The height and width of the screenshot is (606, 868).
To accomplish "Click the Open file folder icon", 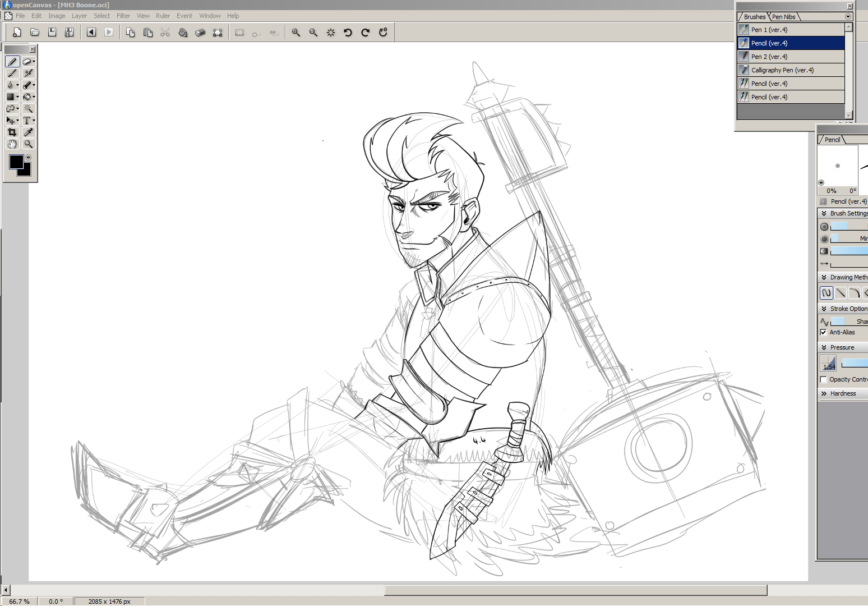I will click(x=35, y=33).
